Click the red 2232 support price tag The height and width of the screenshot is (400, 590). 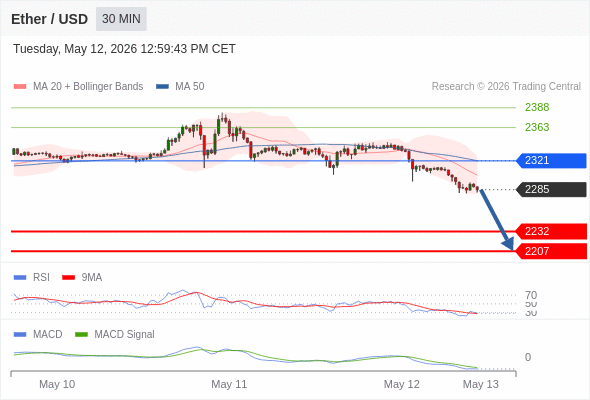[551, 231]
